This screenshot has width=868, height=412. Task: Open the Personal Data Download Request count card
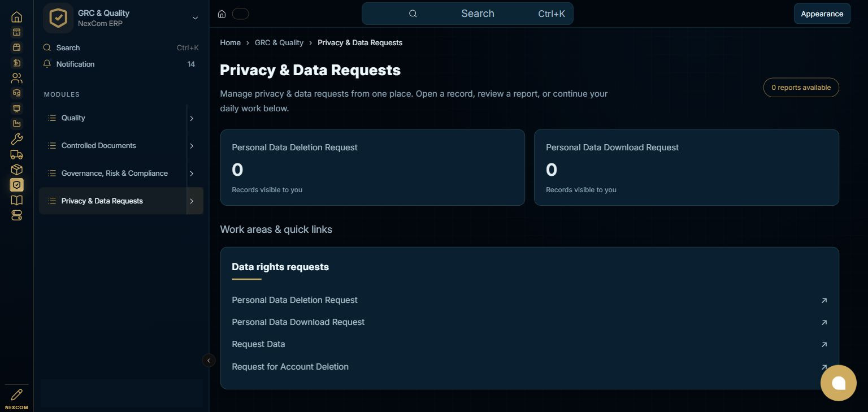click(686, 167)
